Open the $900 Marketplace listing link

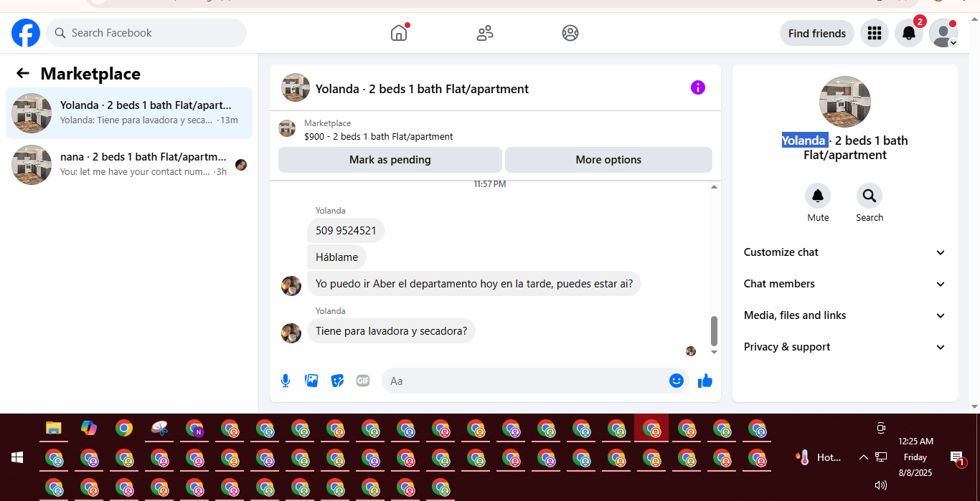pyautogui.click(x=379, y=136)
